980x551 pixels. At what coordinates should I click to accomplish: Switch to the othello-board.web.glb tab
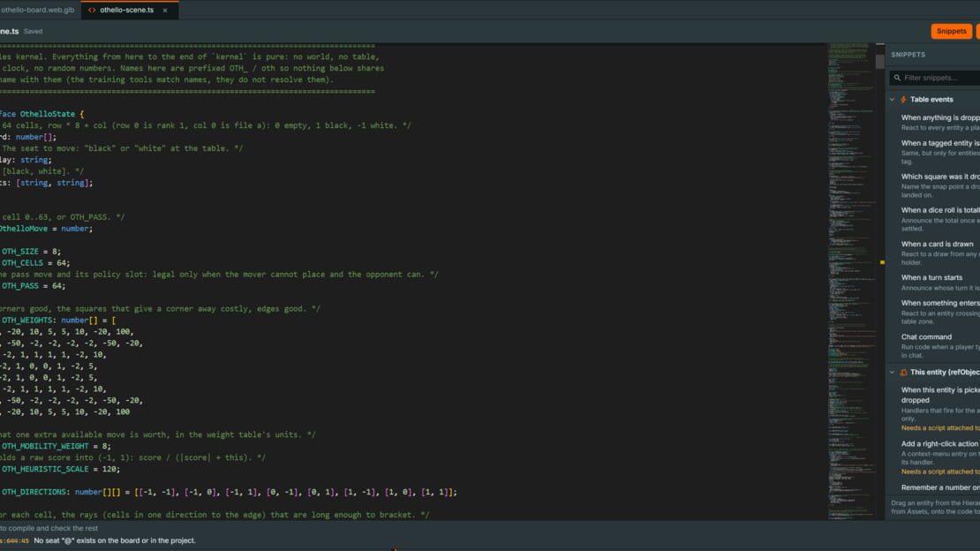click(x=37, y=10)
